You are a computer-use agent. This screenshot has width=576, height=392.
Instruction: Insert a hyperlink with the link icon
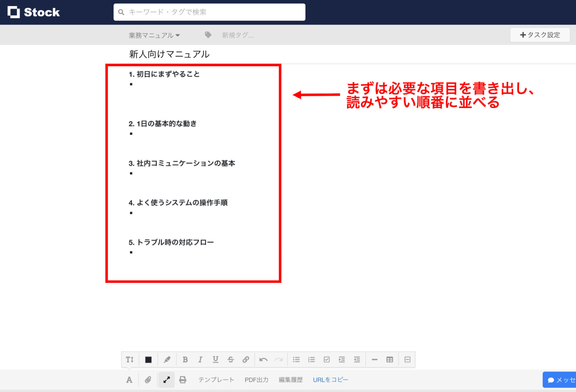tap(246, 359)
